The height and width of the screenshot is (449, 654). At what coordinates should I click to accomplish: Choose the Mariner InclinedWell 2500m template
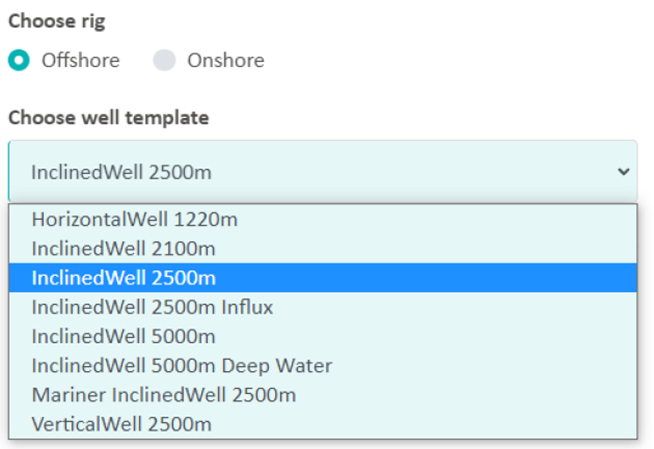(x=163, y=395)
